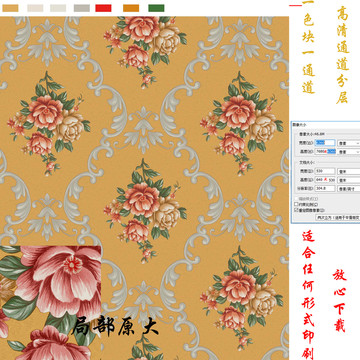360x360 pixels.
Task: Open the resolution unit dropdown (像素/英寸)
Action: [349, 189]
